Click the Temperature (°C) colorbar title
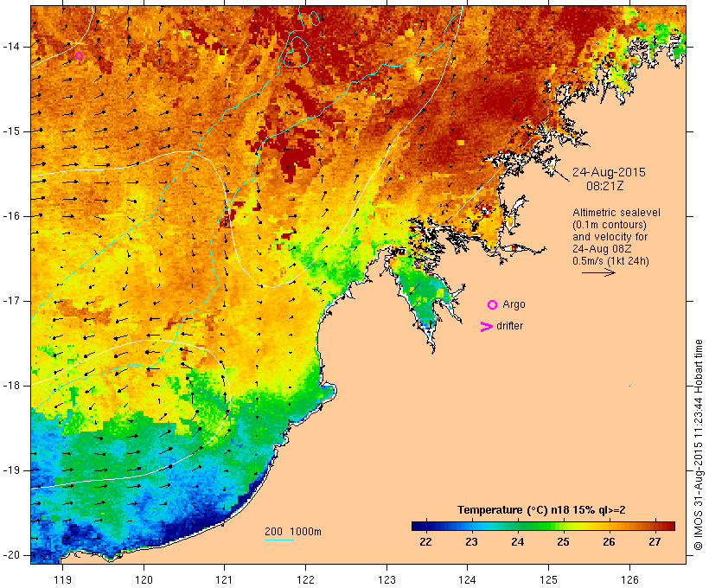Image resolution: width=709 pixels, height=588 pixels. pos(541,510)
